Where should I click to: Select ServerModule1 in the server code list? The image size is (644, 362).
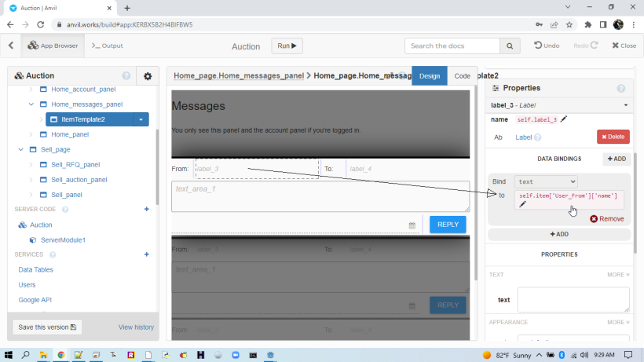click(x=63, y=240)
